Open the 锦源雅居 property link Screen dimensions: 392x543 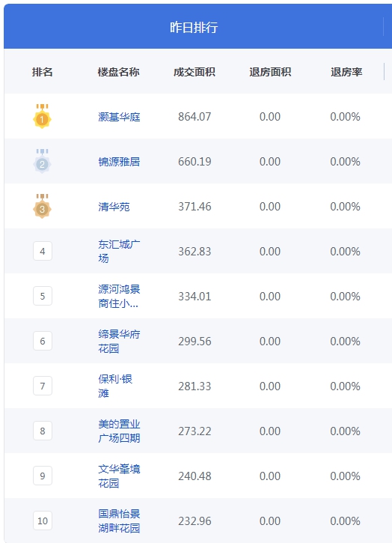tap(119, 162)
